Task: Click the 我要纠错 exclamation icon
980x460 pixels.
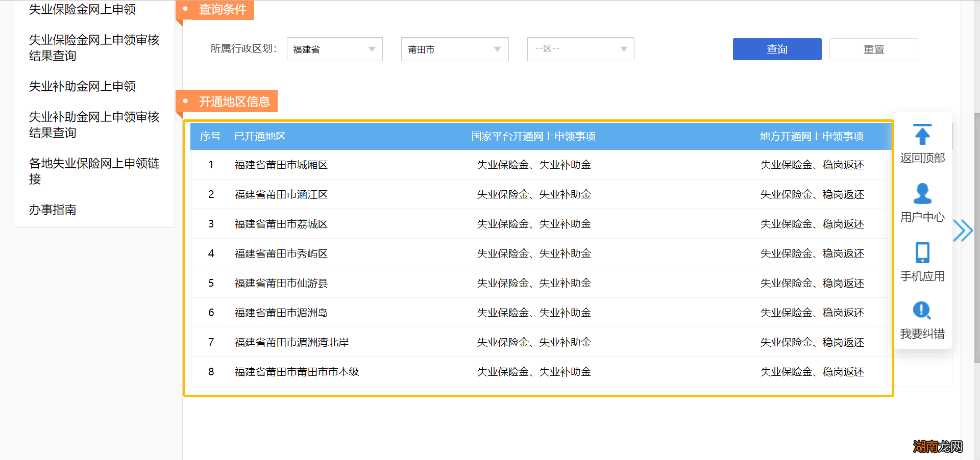Action: coord(921,310)
